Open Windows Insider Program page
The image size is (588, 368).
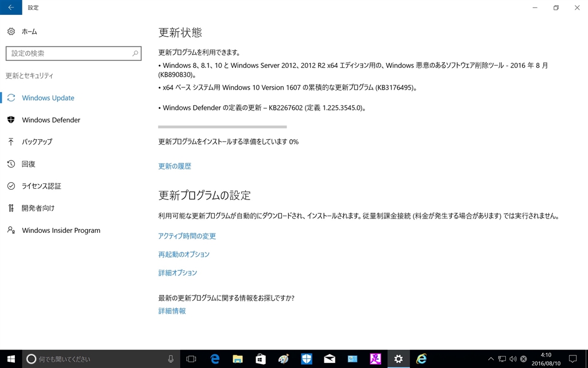pyautogui.click(x=61, y=231)
